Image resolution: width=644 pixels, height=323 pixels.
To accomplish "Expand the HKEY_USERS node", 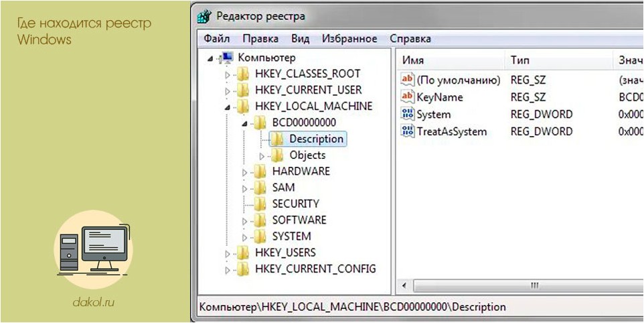I will click(x=228, y=254).
